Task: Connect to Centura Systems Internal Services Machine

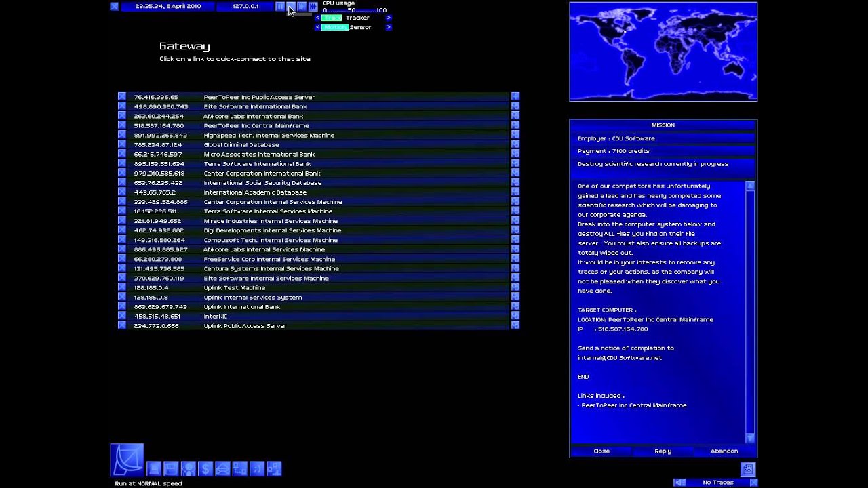Action: point(317,268)
